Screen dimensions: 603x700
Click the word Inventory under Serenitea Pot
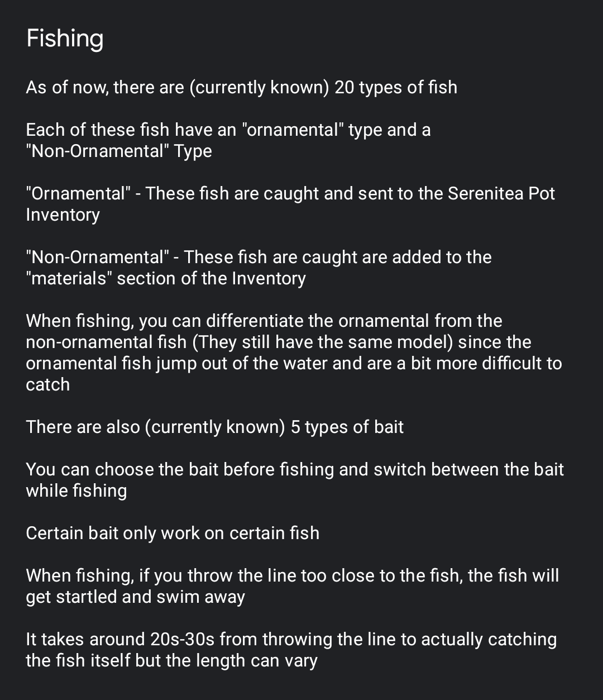click(63, 215)
